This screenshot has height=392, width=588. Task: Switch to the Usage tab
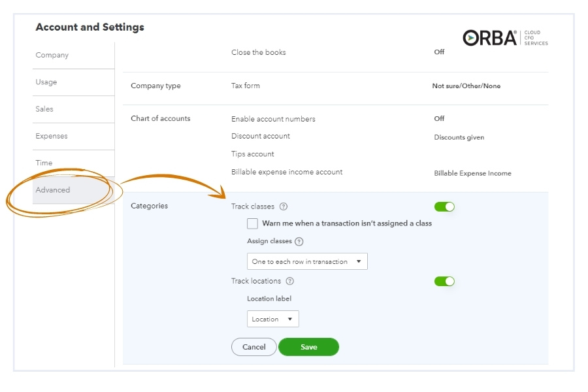coord(46,82)
